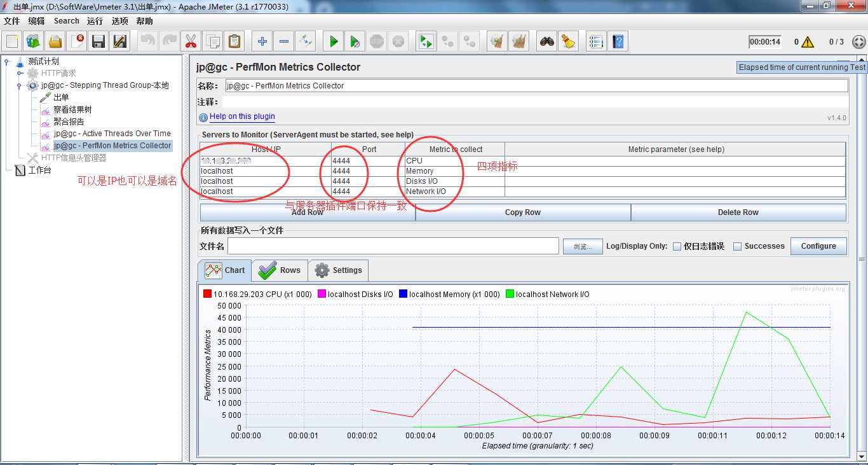Click the Add Row button
Screen dimensions: 868x465
(x=308, y=212)
